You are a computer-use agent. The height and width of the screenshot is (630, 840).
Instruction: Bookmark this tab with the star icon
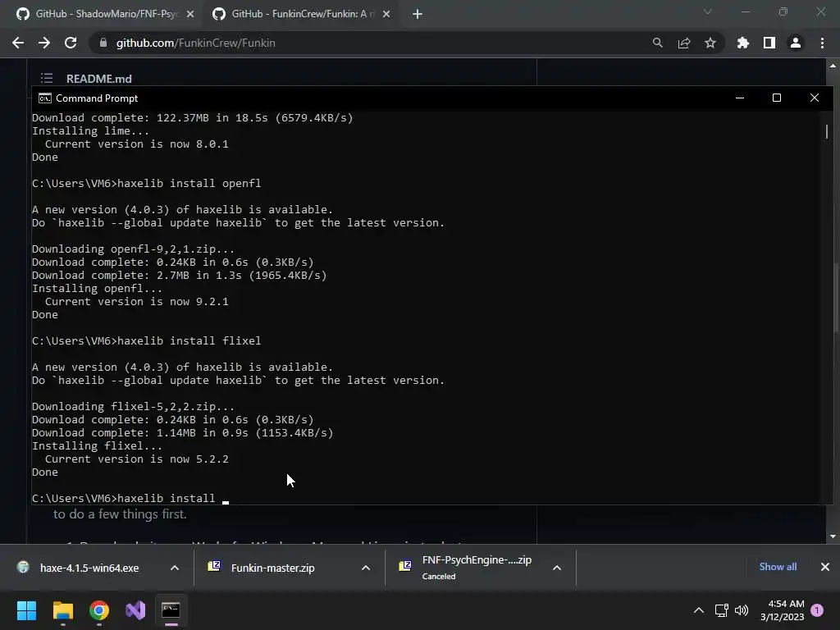(710, 43)
